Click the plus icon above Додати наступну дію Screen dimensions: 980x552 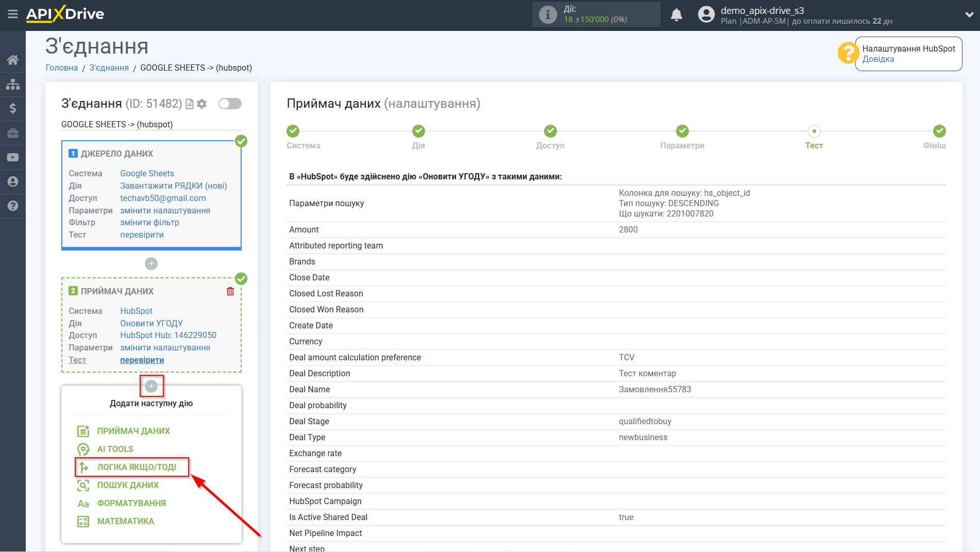[151, 386]
